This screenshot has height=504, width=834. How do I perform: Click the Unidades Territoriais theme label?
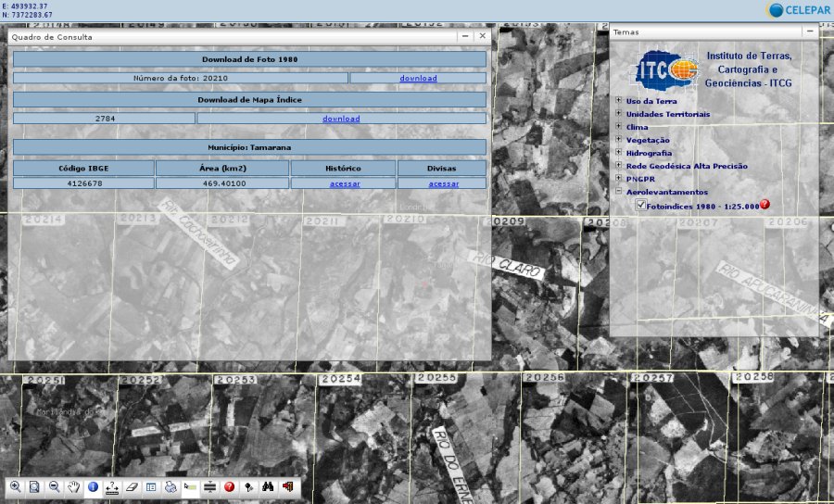coord(667,114)
